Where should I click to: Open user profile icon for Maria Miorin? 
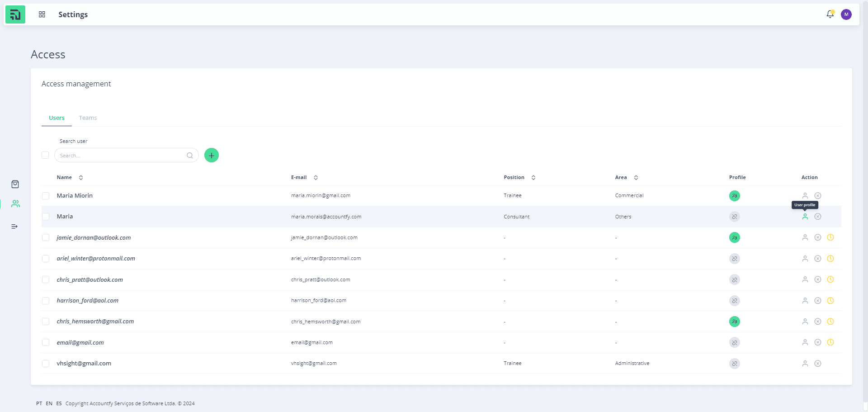pyautogui.click(x=805, y=196)
